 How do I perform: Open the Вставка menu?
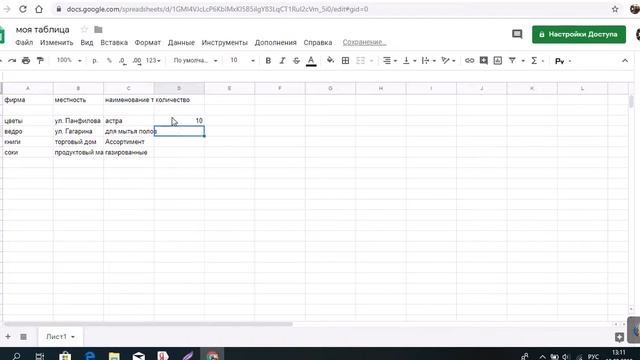tap(114, 42)
